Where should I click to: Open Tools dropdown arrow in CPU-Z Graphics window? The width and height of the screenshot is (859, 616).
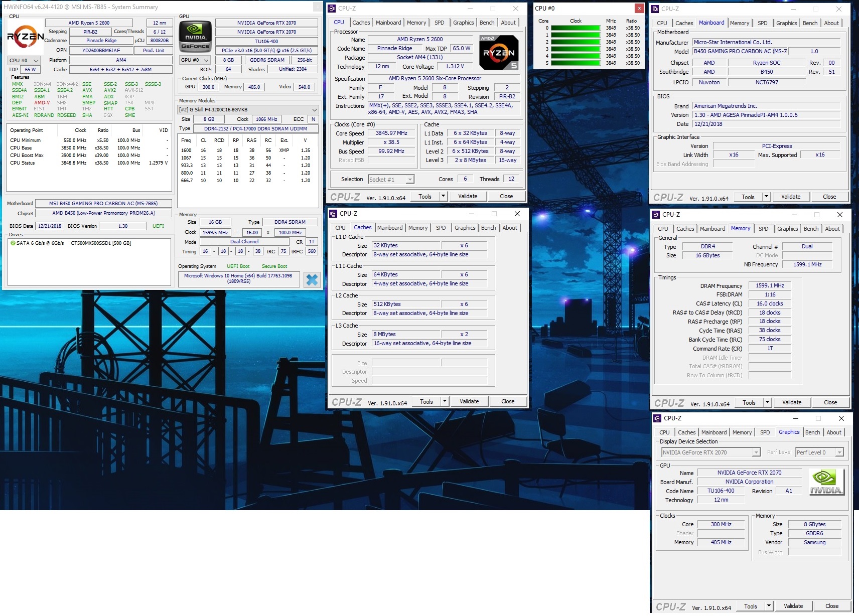[769, 606]
